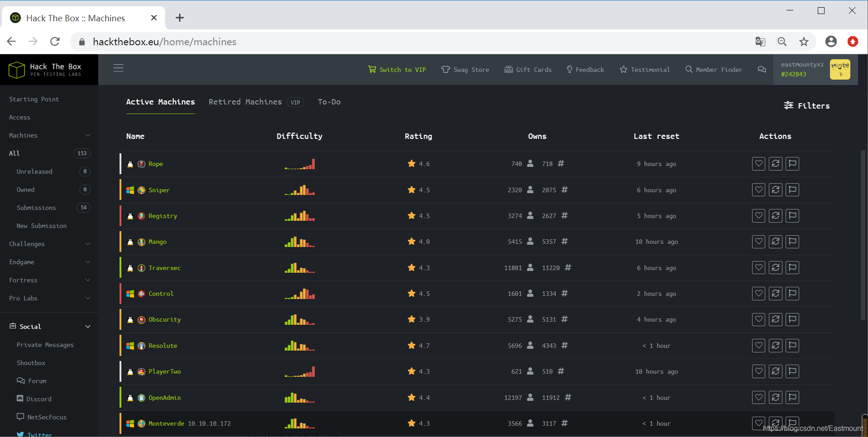
Task: Open the Chrome profile account icon
Action: pyautogui.click(x=831, y=42)
